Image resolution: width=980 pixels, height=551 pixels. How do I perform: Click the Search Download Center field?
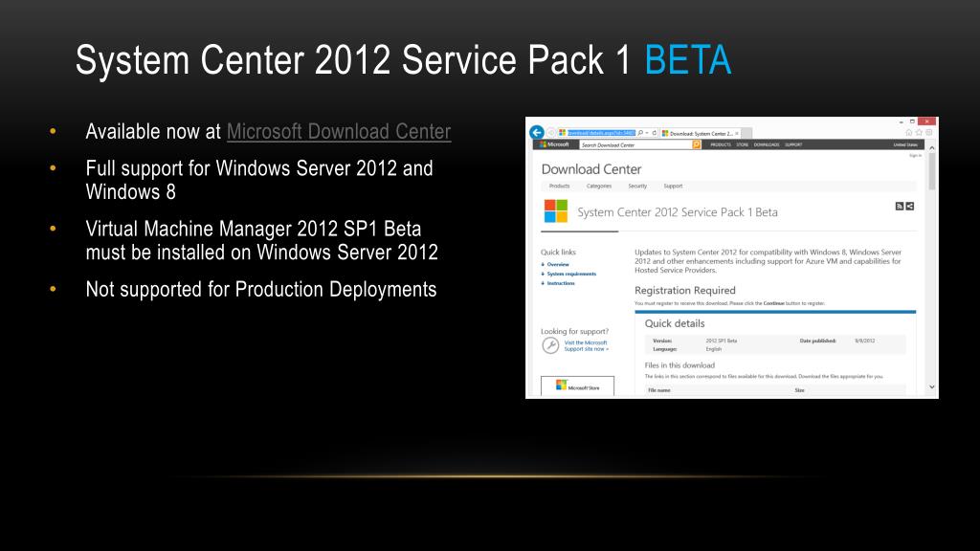(x=635, y=145)
